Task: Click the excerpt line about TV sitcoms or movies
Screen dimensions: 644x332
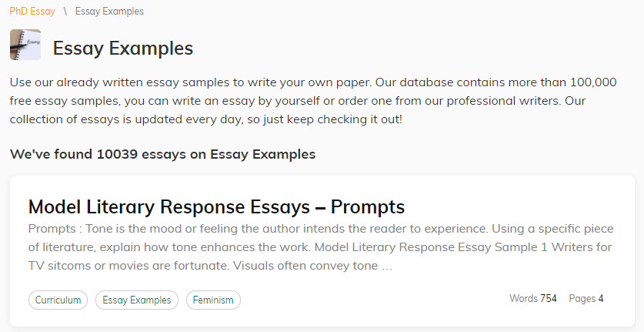Action: coord(210,265)
